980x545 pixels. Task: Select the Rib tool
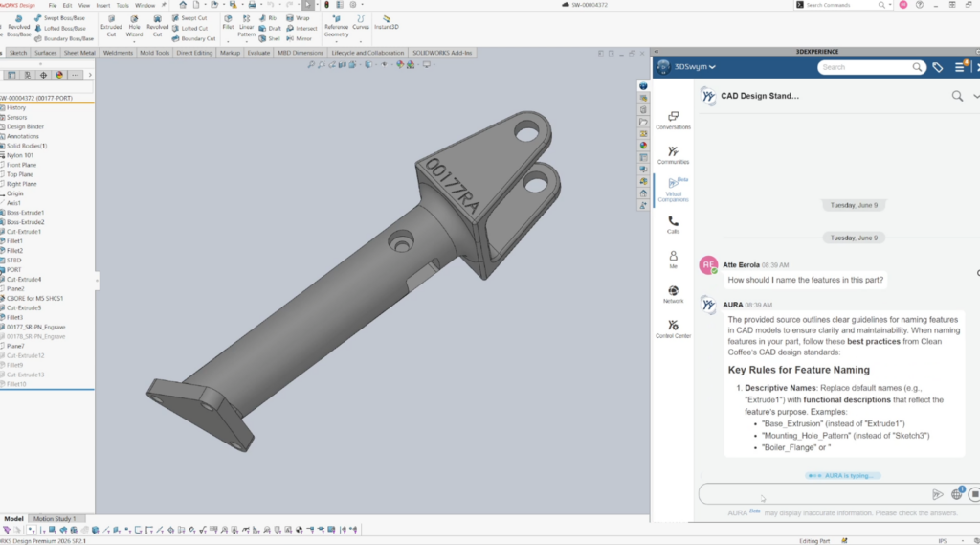click(268, 18)
